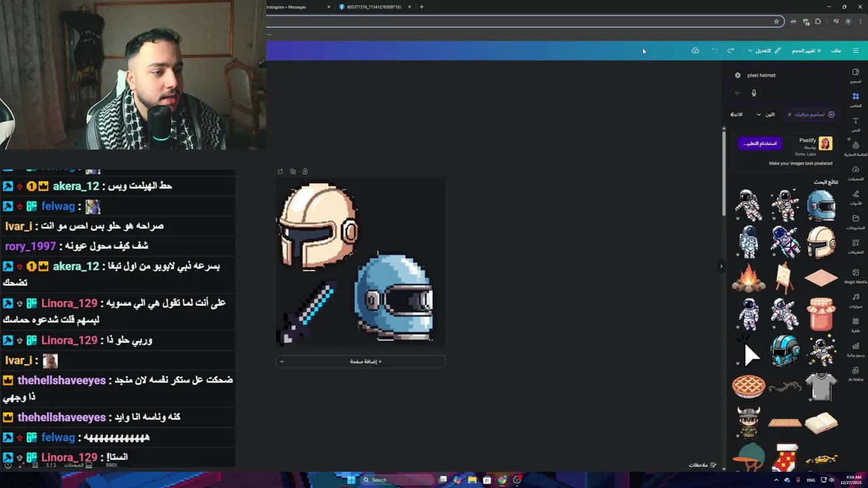Open the Notes (ملاحظات) button at bottom

coord(703,465)
